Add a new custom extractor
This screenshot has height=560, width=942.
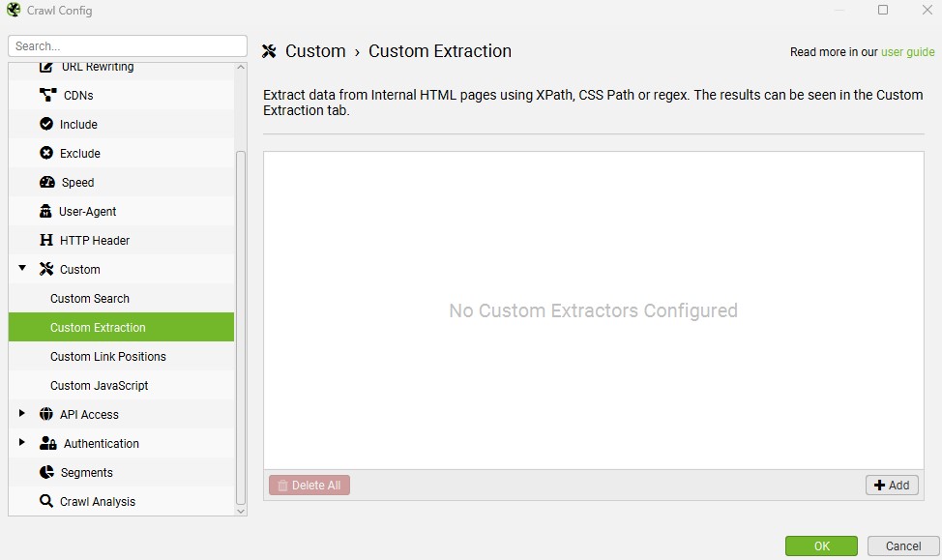point(892,486)
